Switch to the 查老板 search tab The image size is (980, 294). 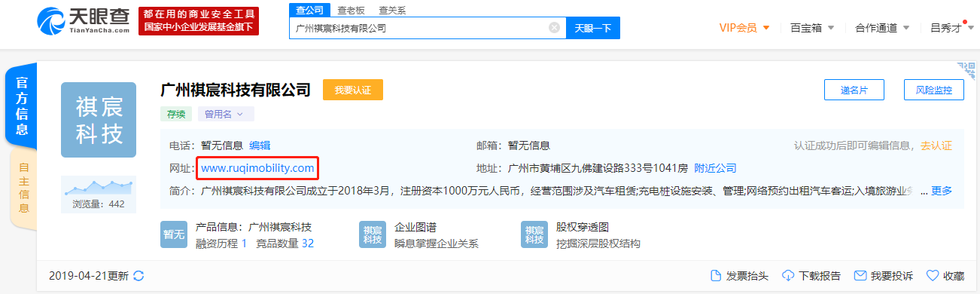(x=351, y=10)
